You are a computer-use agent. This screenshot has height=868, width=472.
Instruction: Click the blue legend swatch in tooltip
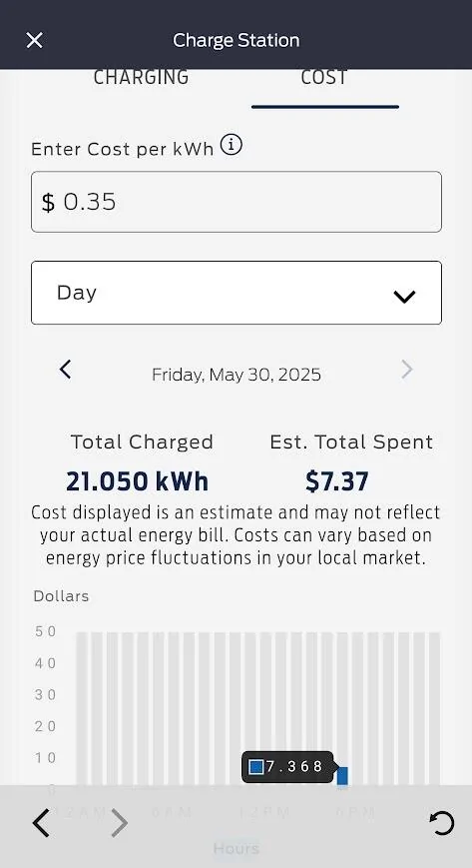coord(256,767)
